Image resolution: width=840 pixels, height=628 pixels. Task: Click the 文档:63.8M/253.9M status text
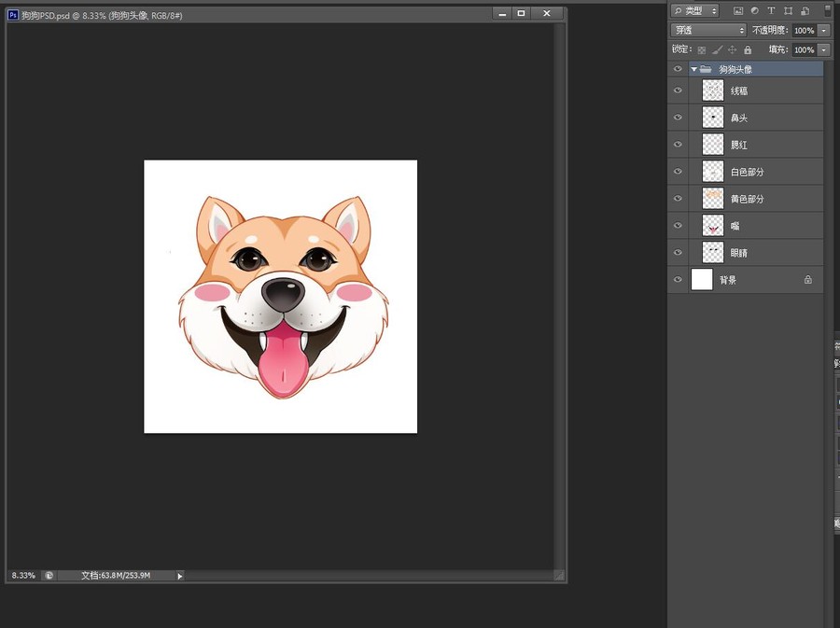[x=116, y=576]
